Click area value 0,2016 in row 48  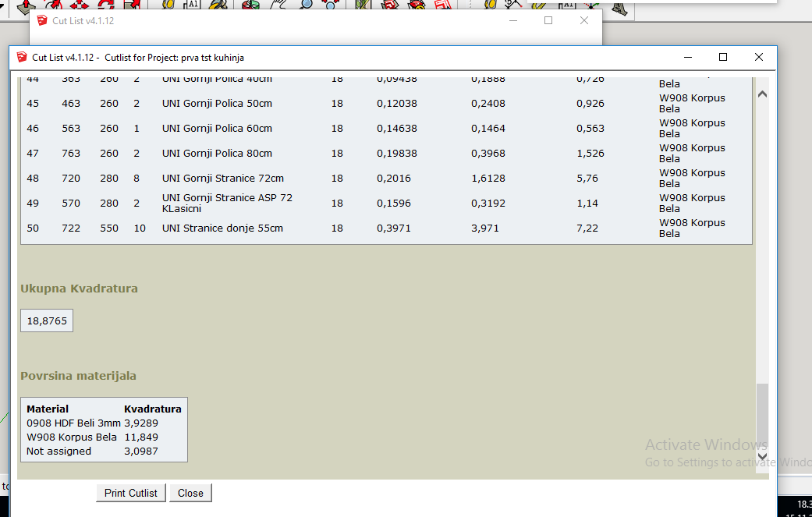click(x=394, y=178)
